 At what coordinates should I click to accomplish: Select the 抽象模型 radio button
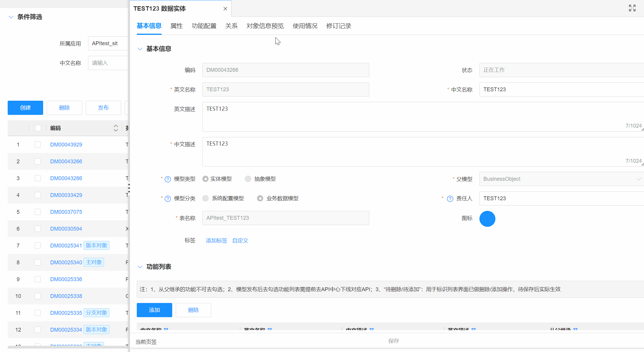(x=248, y=179)
